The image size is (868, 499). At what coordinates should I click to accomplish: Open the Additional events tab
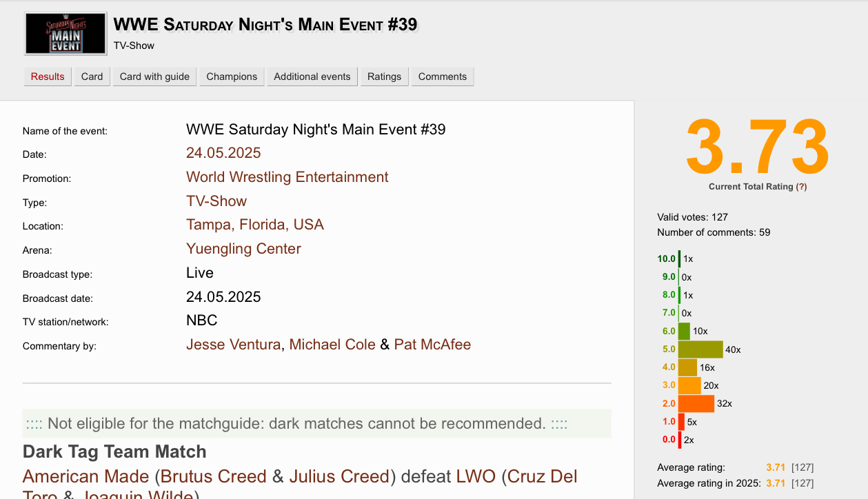coord(312,77)
